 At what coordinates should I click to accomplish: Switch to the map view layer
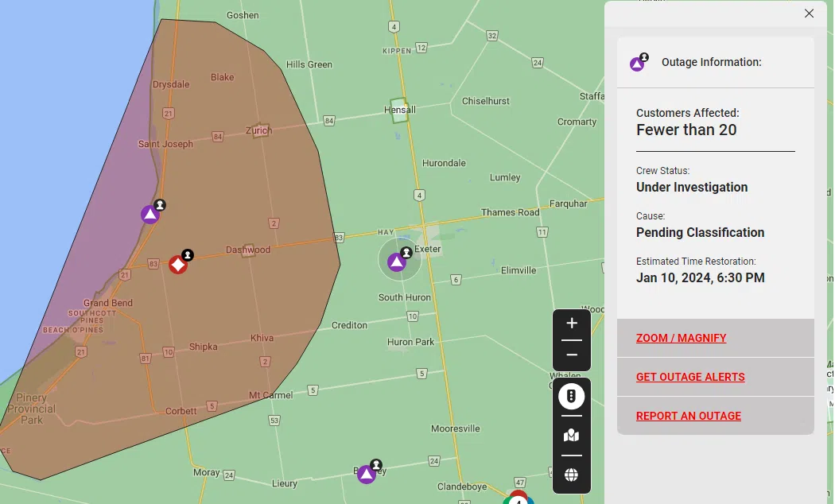tap(571, 436)
